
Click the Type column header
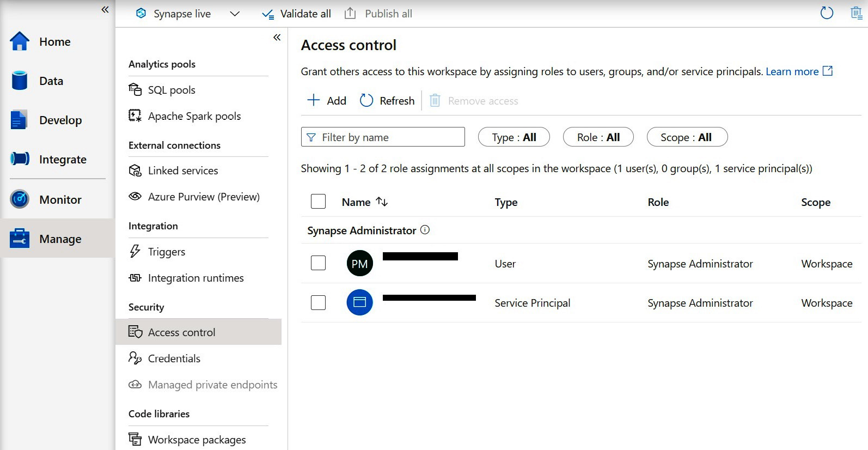(x=506, y=202)
